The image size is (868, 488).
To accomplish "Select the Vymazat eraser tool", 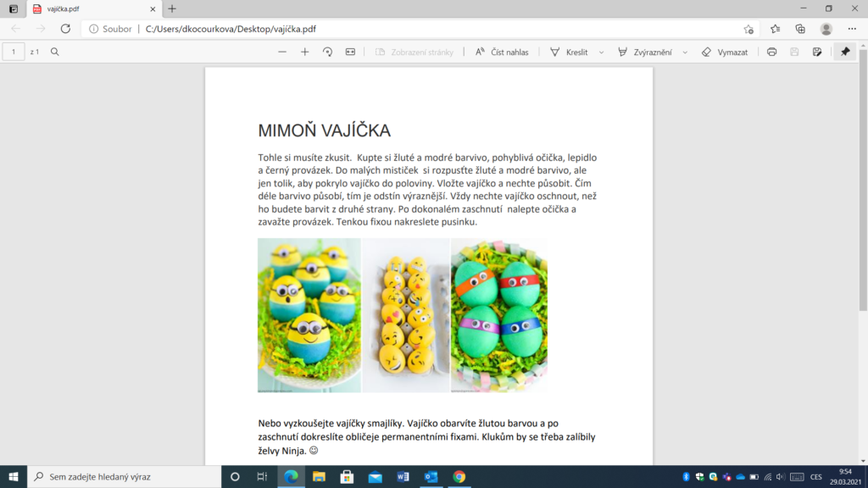I will click(x=725, y=52).
